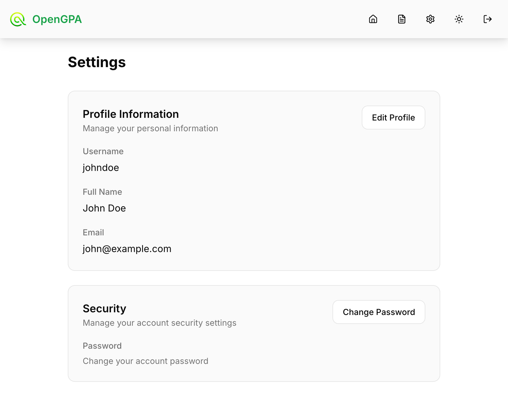Image resolution: width=508 pixels, height=420 pixels.
Task: Go to the home page icon
Action: point(373,19)
